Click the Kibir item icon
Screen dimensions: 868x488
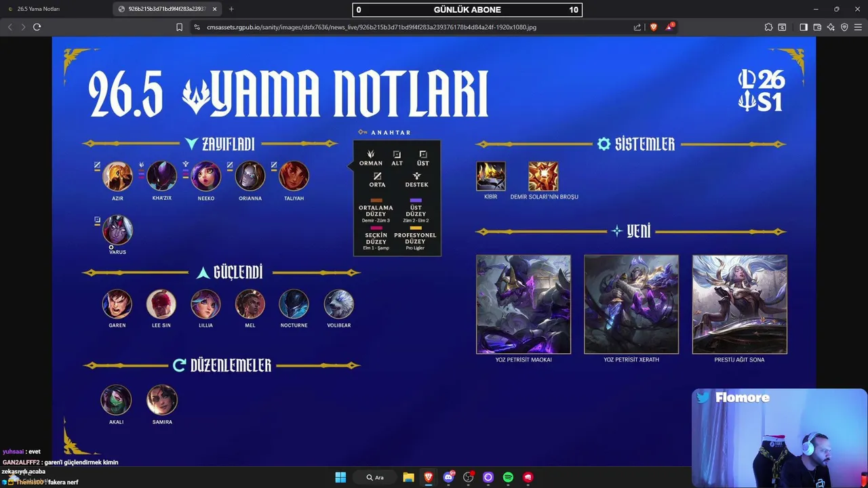click(x=490, y=176)
